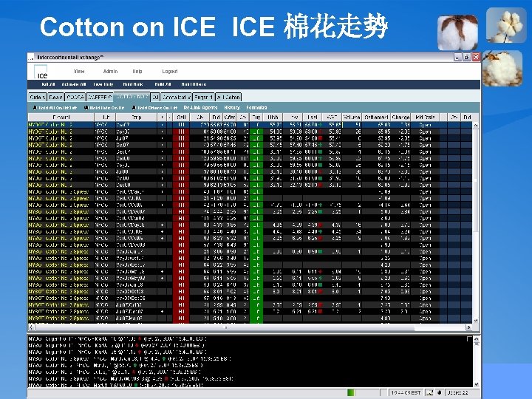Open History from the sub-toolbar
The width and height of the screenshot is (532, 399).
tap(232, 108)
